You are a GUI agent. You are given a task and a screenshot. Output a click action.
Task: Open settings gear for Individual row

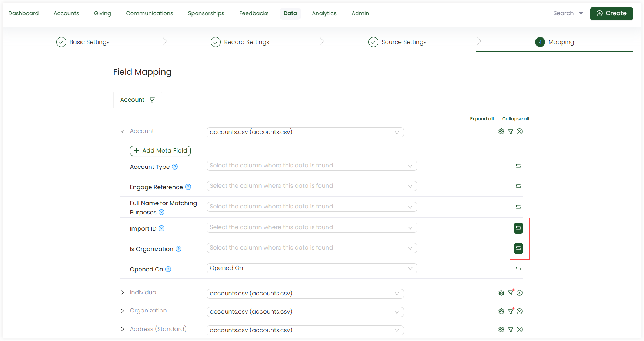pos(501,293)
